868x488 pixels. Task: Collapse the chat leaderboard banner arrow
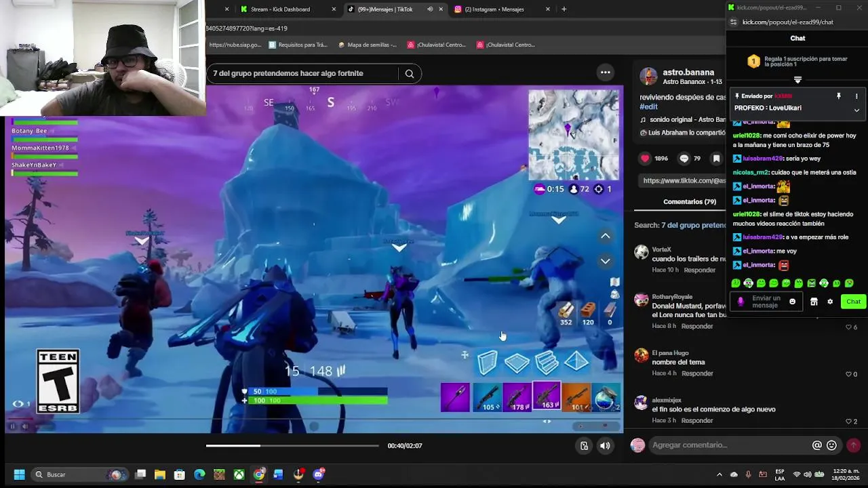pyautogui.click(x=797, y=80)
